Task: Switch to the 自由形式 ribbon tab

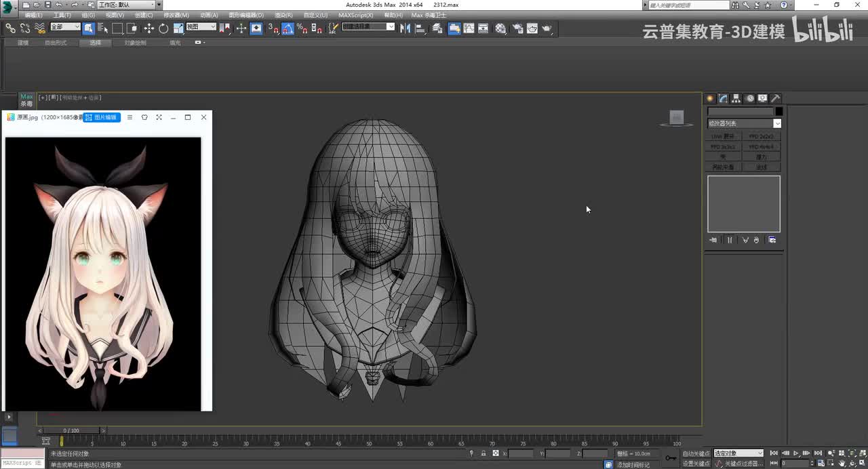Action: (x=56, y=43)
